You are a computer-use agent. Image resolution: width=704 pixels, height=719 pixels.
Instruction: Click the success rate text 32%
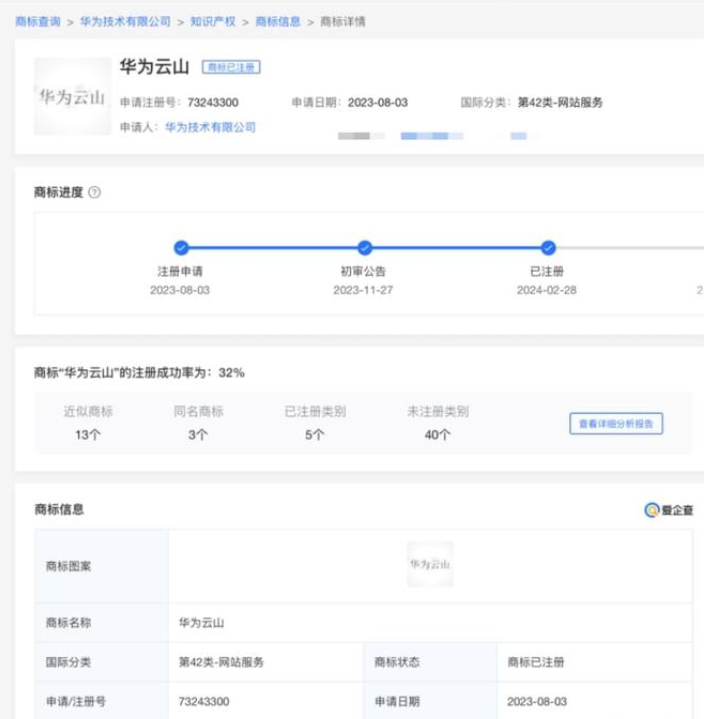tap(232, 373)
